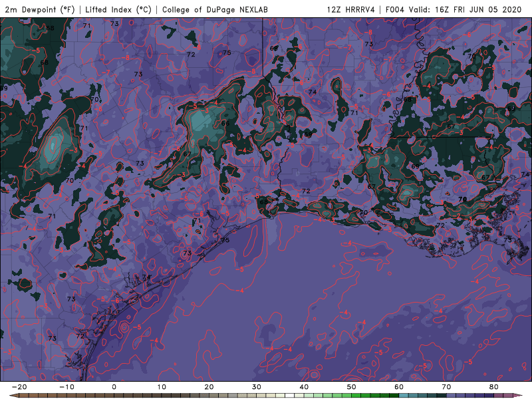Image resolution: width=532 pixels, height=399 pixels.
Task: Click the "College of DuPage NEXLAB" label
Action: 215,9
